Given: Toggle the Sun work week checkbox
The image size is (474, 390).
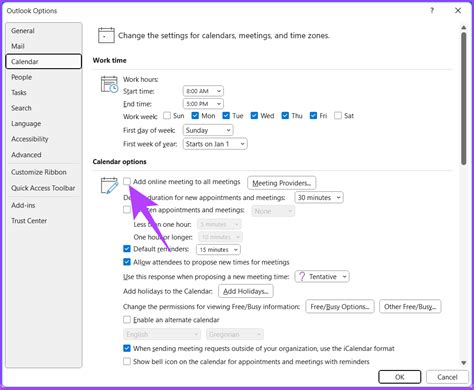Looking at the screenshot, I should (x=167, y=116).
